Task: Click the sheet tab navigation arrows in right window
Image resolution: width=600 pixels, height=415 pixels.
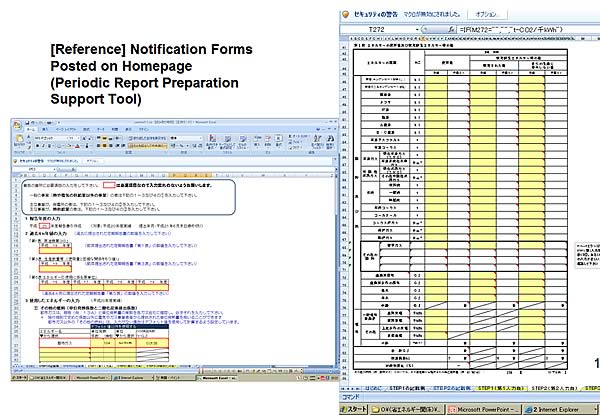Action: 351,388
